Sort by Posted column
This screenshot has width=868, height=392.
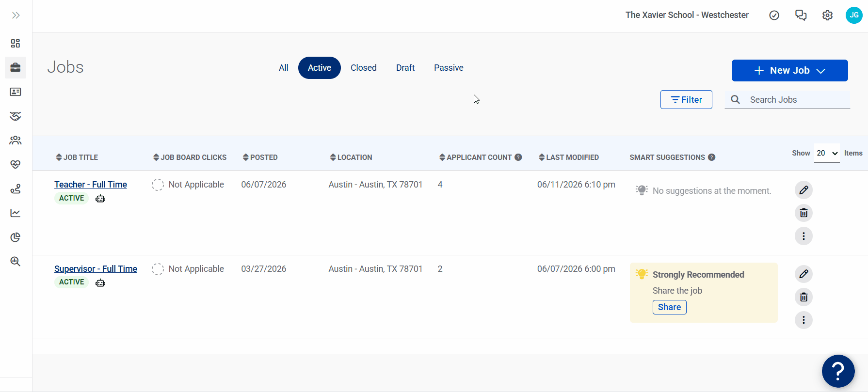[x=260, y=157]
